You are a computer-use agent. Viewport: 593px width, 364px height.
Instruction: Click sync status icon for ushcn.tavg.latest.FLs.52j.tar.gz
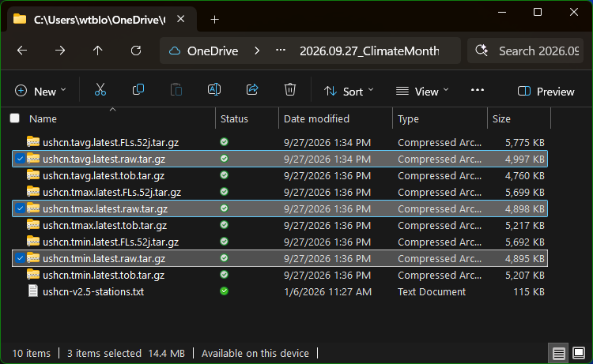pos(224,142)
